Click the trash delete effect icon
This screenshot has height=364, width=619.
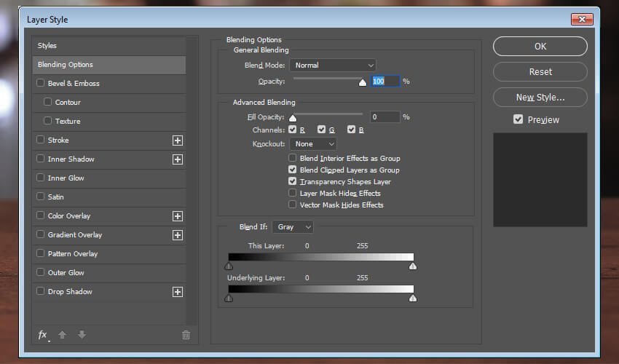[186, 335]
